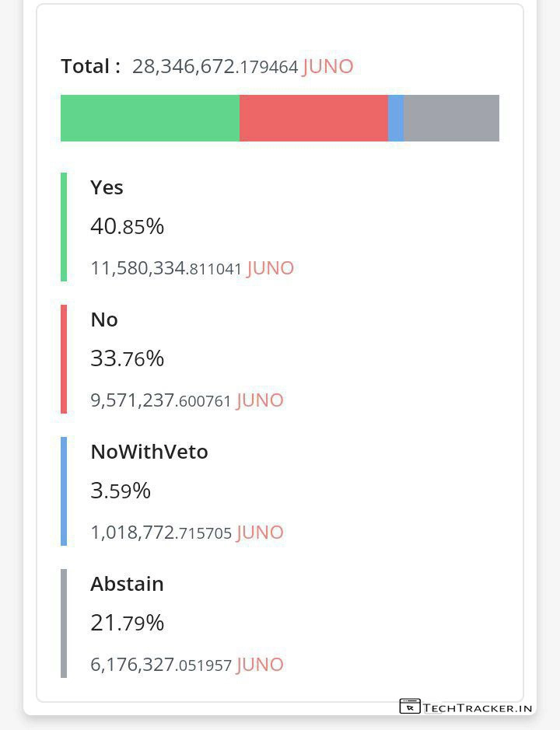Click the blue NoWithVeto bar segment
This screenshot has width=560, height=730.
[x=396, y=118]
